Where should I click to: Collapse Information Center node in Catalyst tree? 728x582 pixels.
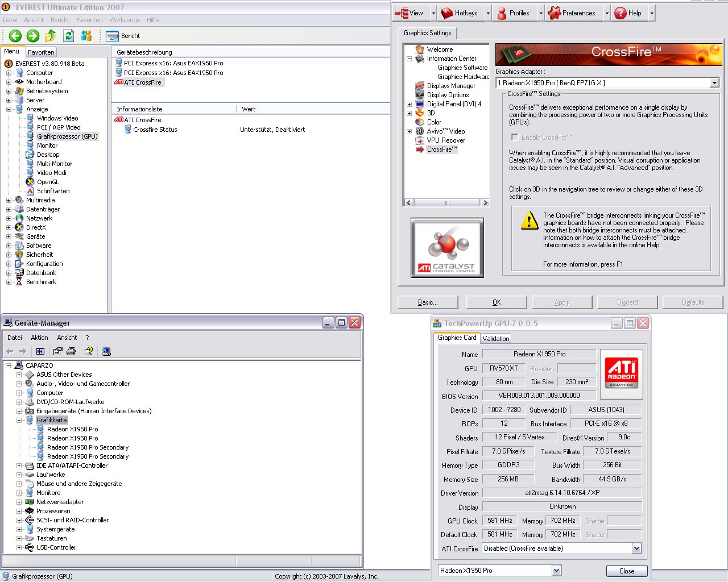pyautogui.click(x=409, y=59)
